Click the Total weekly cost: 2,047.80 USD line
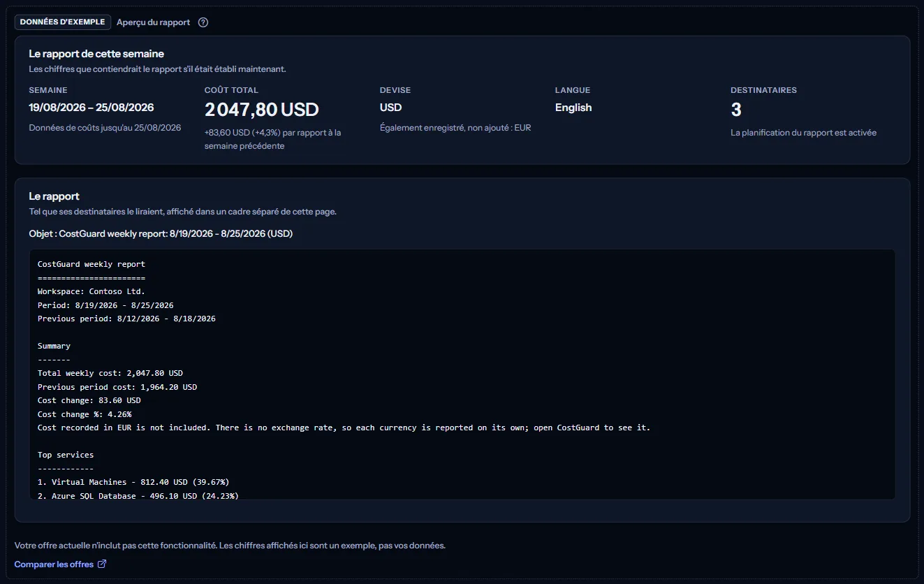 coord(110,373)
